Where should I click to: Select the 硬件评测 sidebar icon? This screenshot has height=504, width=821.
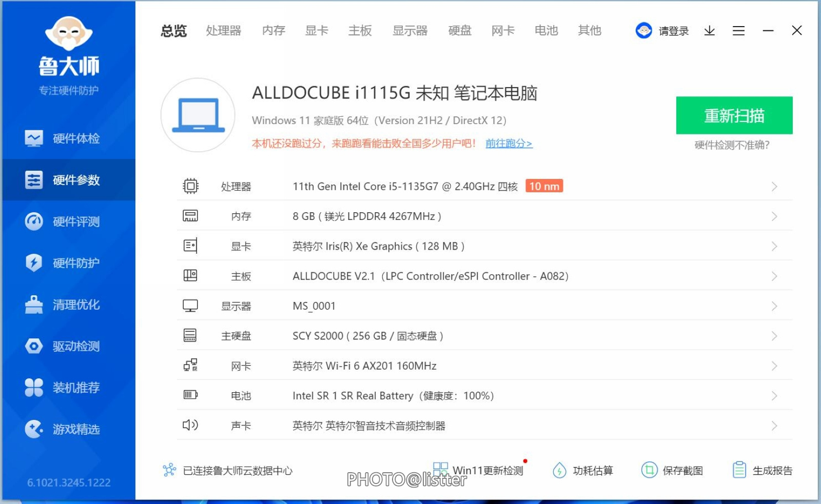tap(34, 221)
